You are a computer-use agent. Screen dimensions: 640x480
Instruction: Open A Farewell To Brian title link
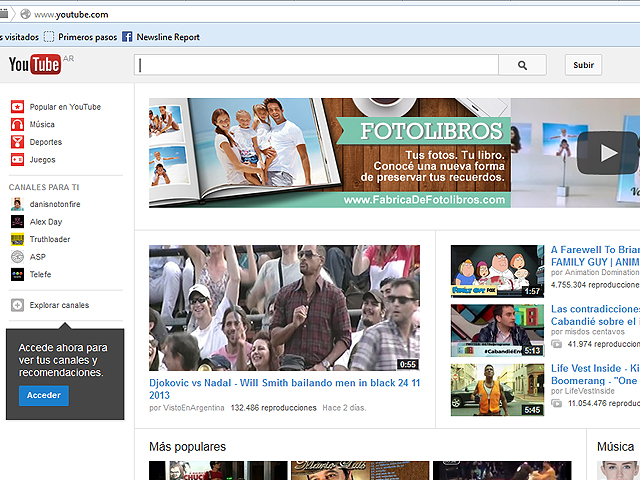(x=596, y=256)
